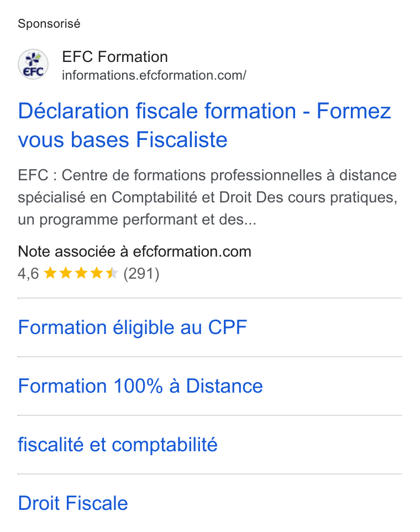Click 'vous bases Fiscaliste' headline line
Screen dimensions: 420x532
point(122,140)
